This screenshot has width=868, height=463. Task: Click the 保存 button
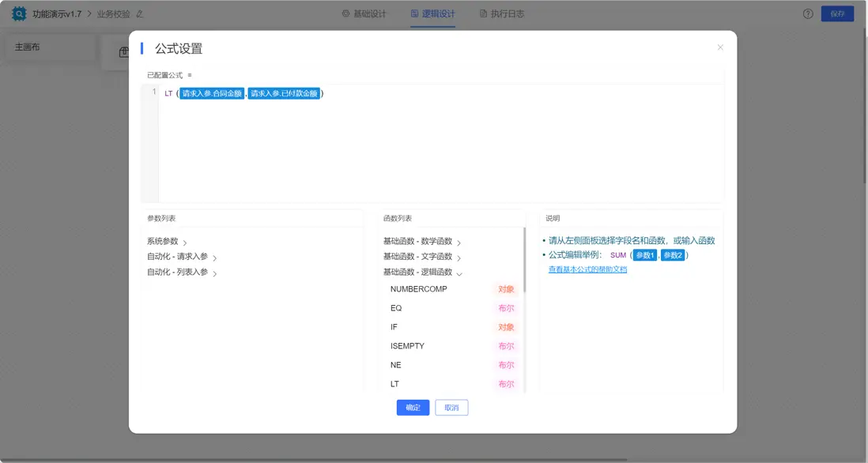pyautogui.click(x=837, y=14)
